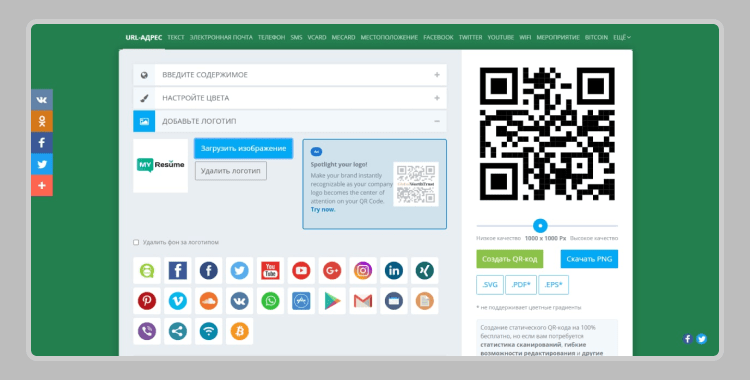Click the 'Скачать PNG' button
The width and height of the screenshot is (750, 380).
coord(589,259)
